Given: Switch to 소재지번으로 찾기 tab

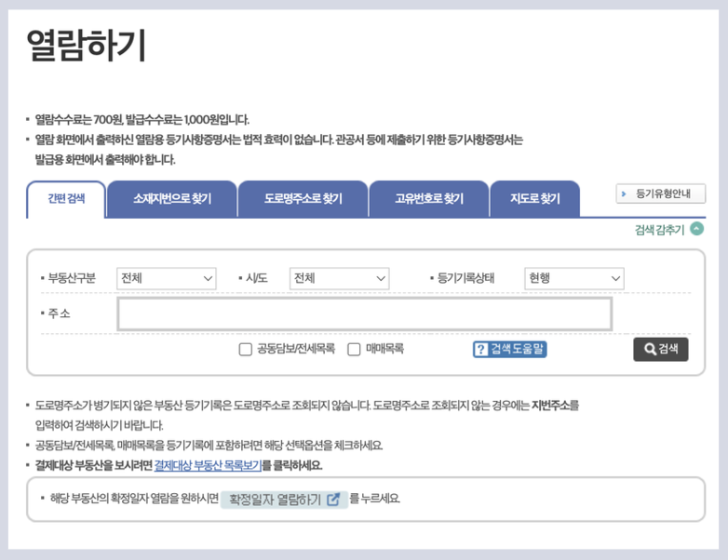Looking at the screenshot, I should coord(172,199).
